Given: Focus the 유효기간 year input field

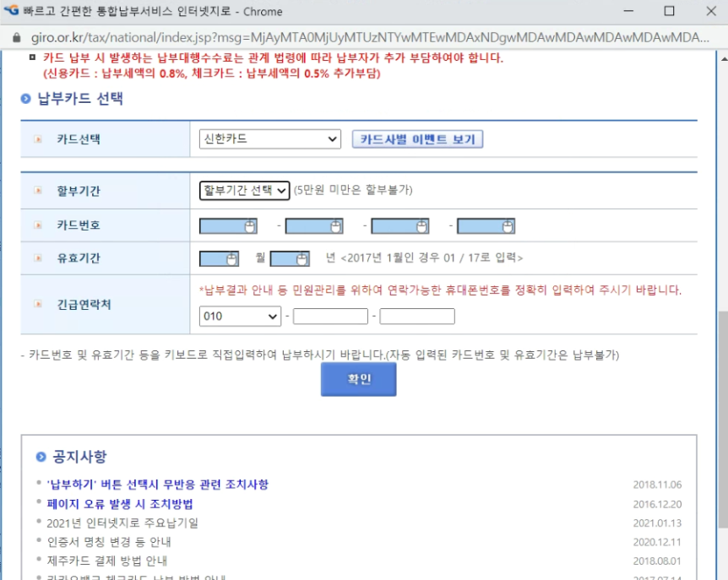Looking at the screenshot, I should coord(291,259).
